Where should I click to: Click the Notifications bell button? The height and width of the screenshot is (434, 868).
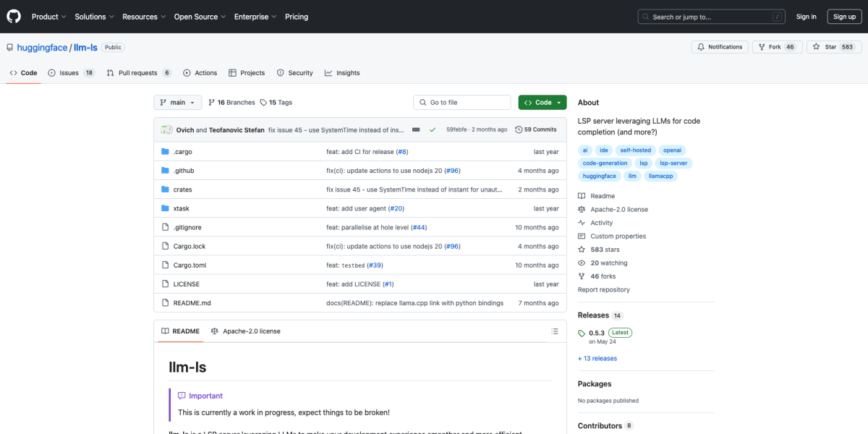point(719,47)
